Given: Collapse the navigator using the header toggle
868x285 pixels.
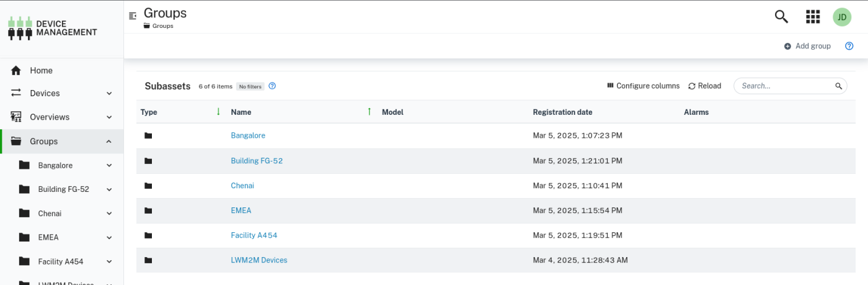Looking at the screenshot, I should 132,16.
